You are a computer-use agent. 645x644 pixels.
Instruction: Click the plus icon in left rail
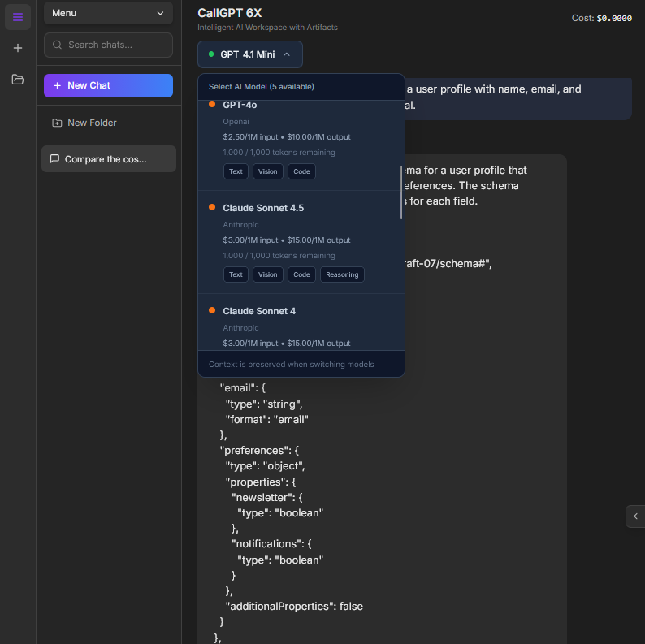tap(18, 48)
